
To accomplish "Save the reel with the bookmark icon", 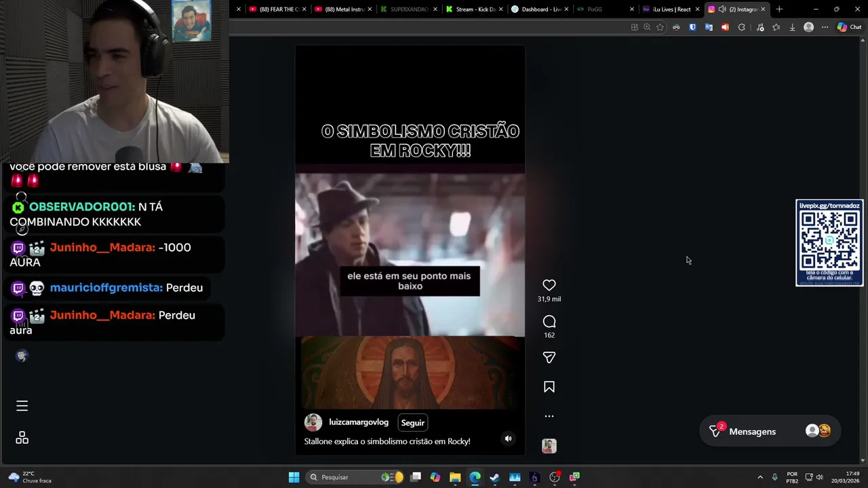I will [x=549, y=387].
